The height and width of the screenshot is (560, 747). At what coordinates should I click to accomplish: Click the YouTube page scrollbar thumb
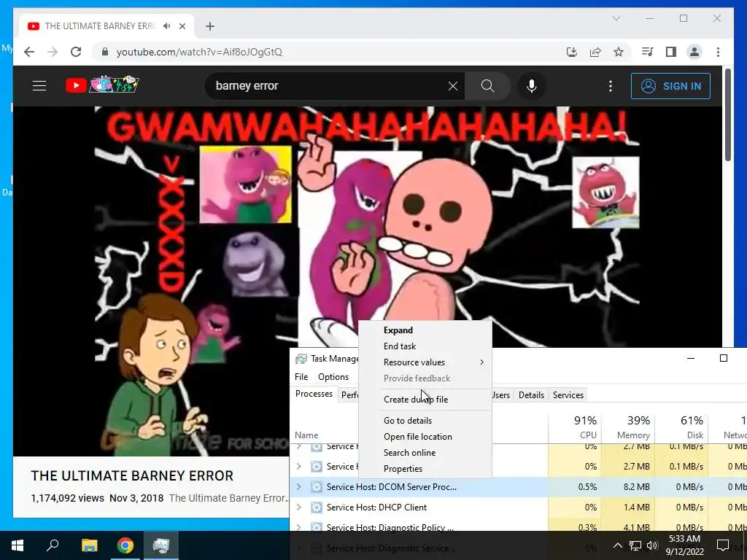727,115
